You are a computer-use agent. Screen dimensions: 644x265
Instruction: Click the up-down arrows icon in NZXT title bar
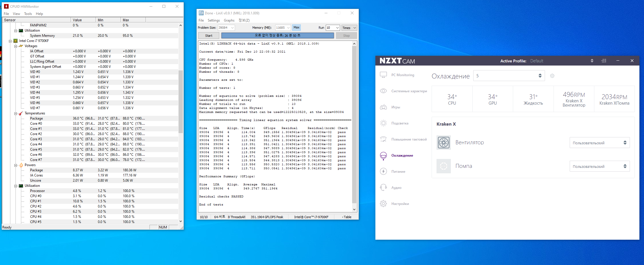point(592,61)
